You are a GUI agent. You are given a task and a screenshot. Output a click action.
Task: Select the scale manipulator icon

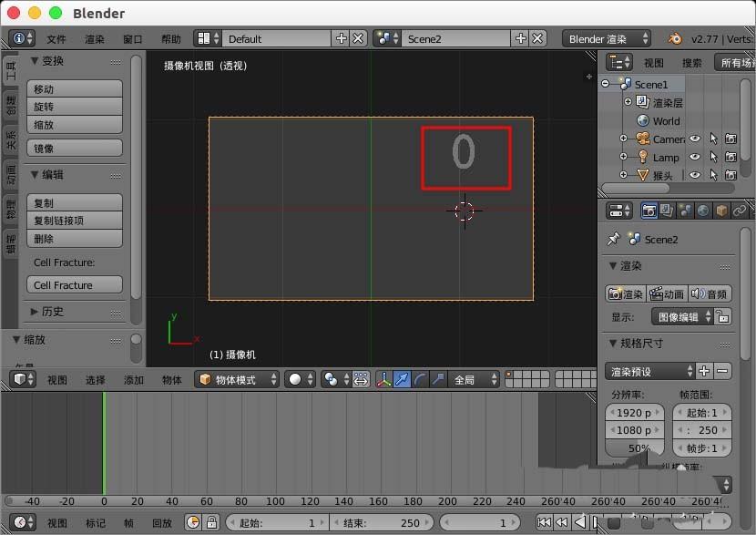[438, 381]
